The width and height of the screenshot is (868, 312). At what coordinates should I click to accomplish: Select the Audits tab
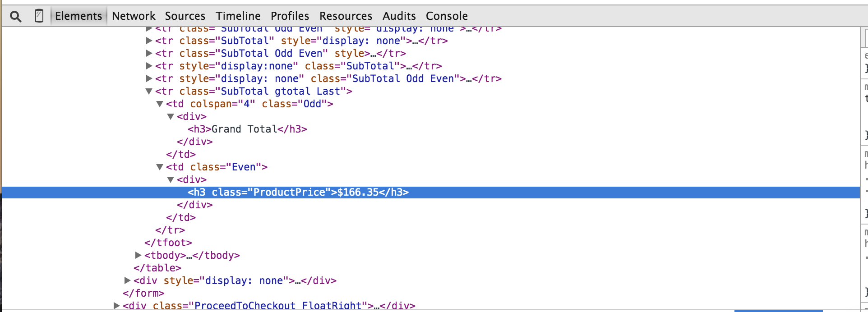399,16
